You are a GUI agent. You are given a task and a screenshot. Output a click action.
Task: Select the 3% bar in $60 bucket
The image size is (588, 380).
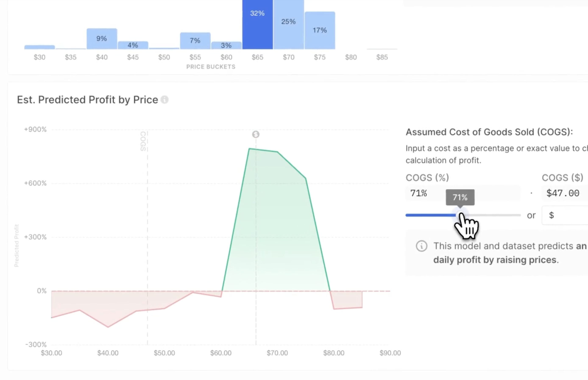click(226, 46)
